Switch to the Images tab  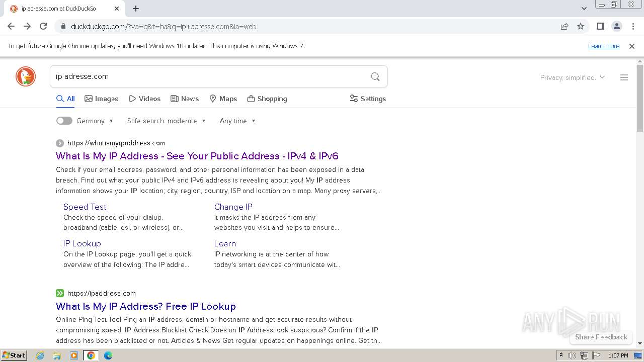(101, 99)
